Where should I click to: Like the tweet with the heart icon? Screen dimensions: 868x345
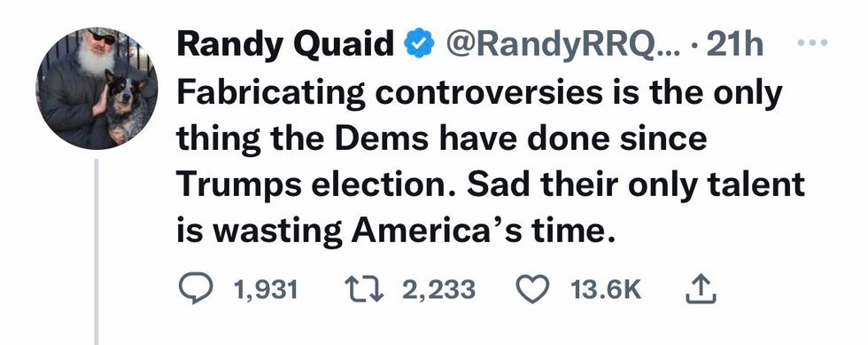coord(531,289)
